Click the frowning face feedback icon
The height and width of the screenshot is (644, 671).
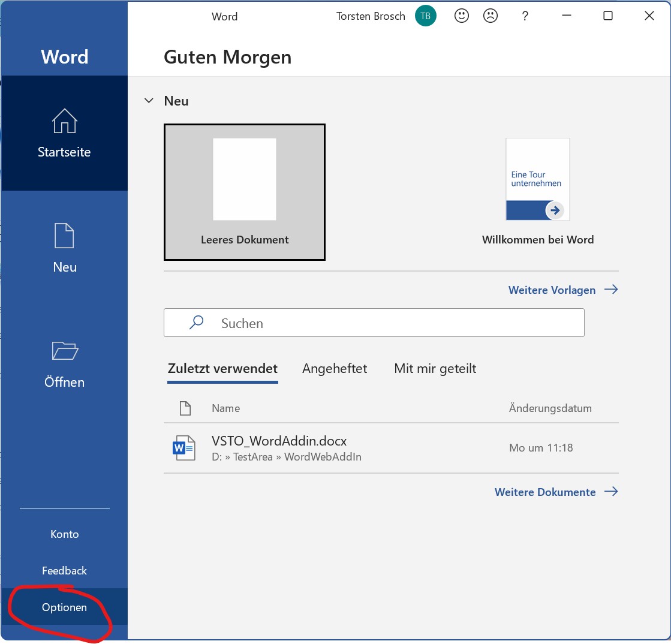(491, 16)
